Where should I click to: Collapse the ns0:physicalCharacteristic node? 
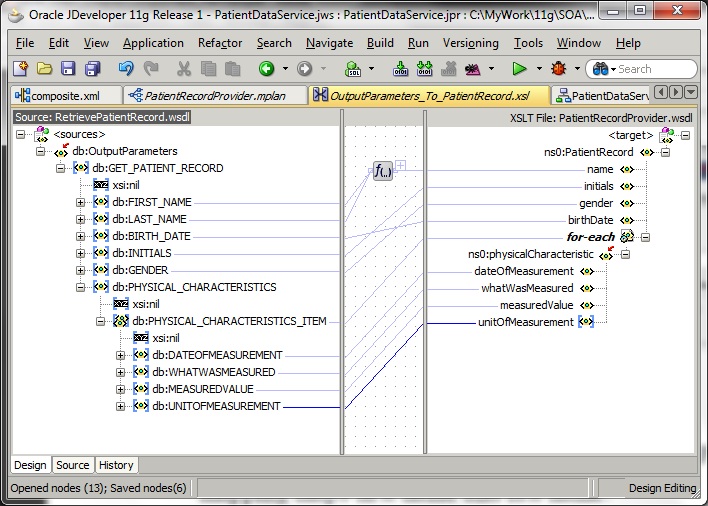(625, 255)
